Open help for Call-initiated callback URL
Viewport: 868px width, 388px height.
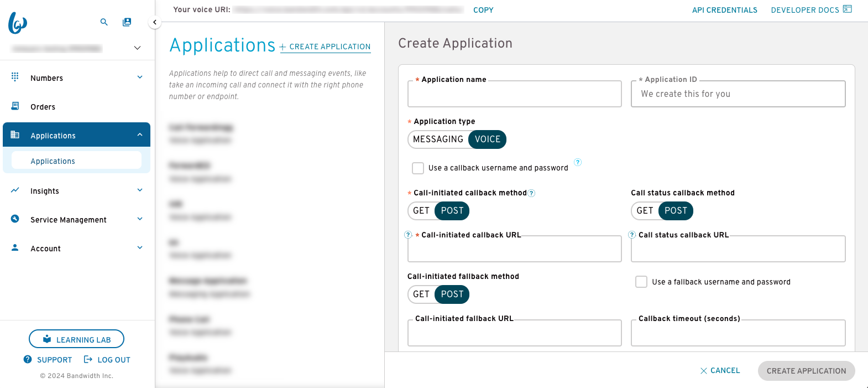pos(408,235)
